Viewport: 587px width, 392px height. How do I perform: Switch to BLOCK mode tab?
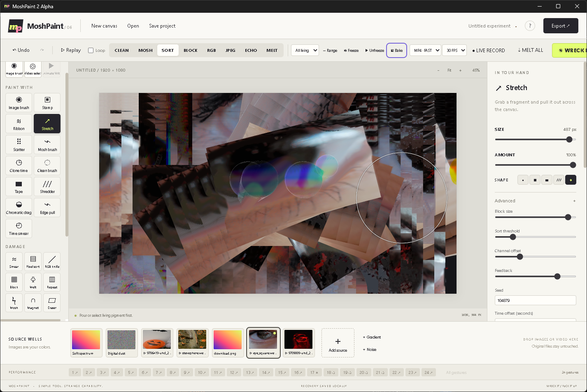pos(190,51)
